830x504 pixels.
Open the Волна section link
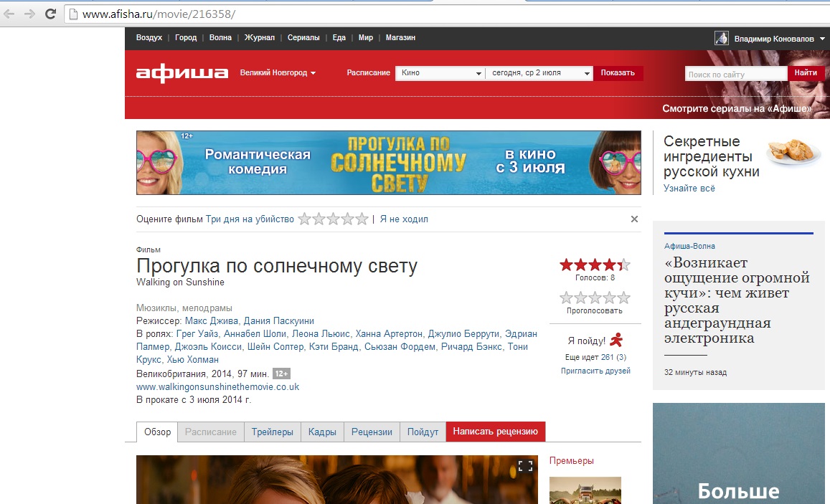tap(220, 37)
